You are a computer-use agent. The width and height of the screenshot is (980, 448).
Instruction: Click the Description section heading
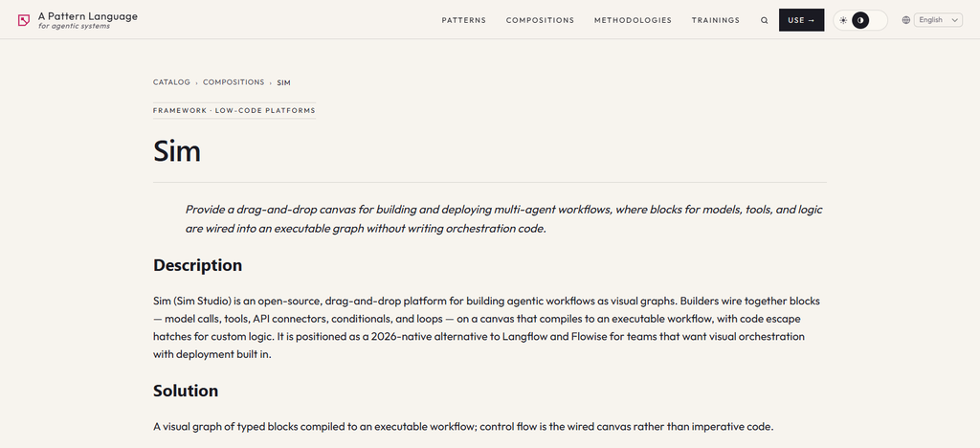tap(197, 265)
